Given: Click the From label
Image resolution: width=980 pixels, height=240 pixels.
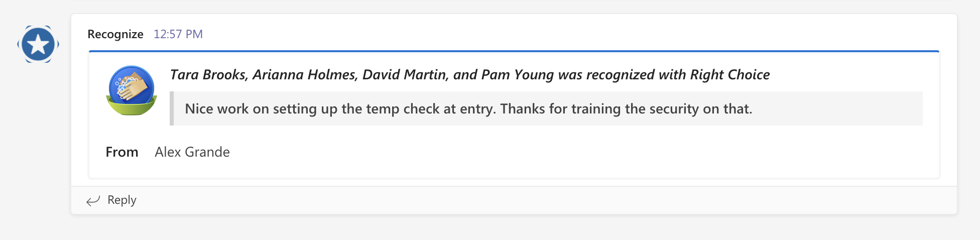Looking at the screenshot, I should (122, 152).
